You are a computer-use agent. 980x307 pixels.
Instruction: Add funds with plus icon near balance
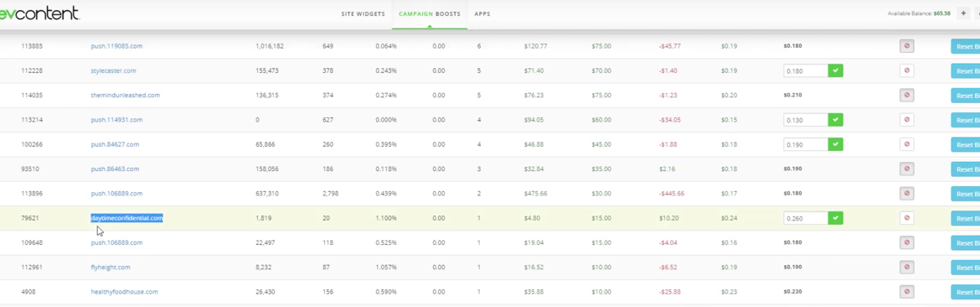click(963, 13)
